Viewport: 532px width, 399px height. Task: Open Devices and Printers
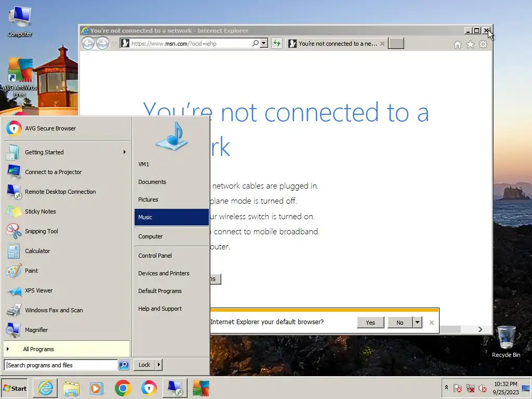(171, 273)
